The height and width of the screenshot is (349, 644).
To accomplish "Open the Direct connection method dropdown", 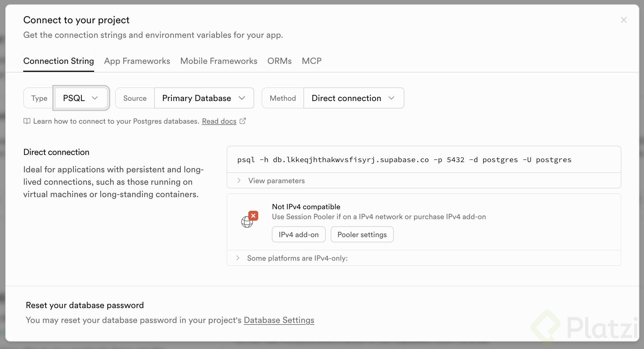I will point(353,98).
